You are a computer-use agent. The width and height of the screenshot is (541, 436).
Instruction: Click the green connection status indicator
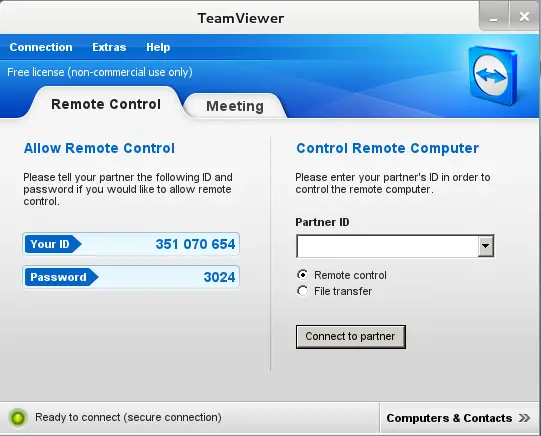pyautogui.click(x=18, y=418)
